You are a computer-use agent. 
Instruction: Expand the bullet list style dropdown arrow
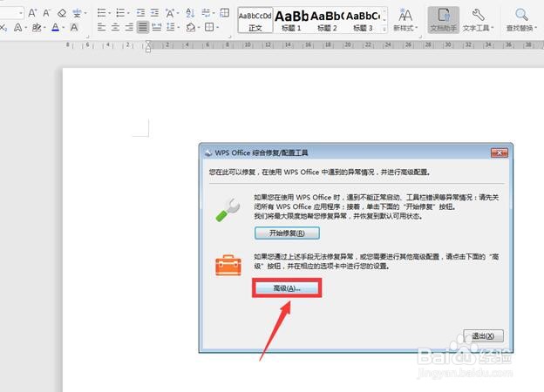pos(109,14)
